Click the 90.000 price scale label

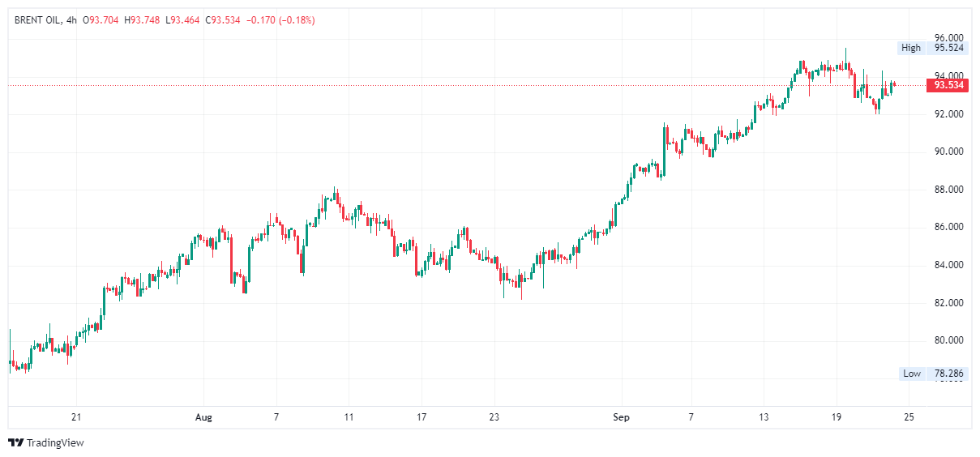pos(948,152)
